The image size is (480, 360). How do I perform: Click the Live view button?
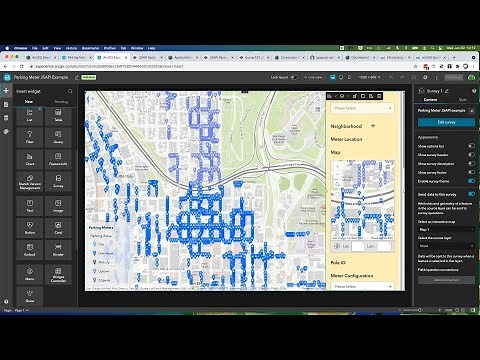click(313, 77)
